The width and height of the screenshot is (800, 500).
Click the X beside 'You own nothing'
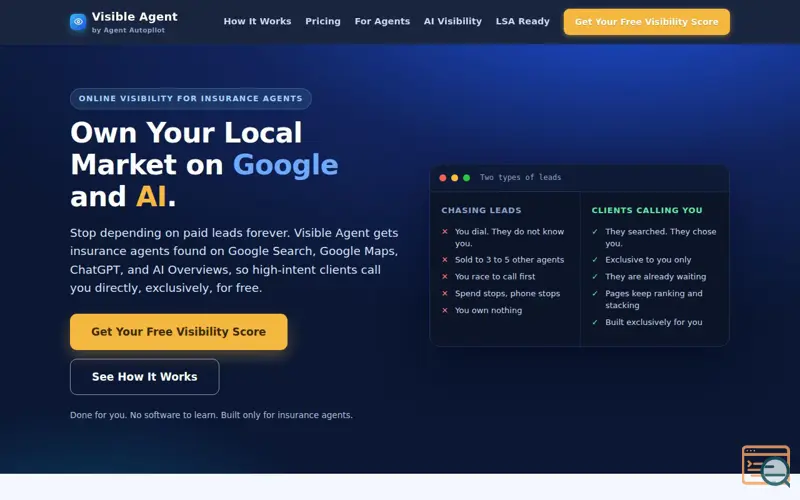click(x=445, y=310)
